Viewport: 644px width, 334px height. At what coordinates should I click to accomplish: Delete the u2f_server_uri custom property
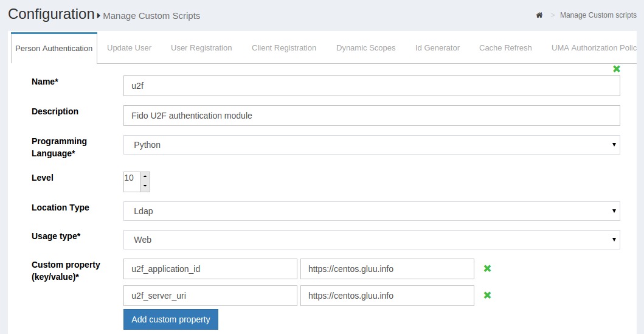tap(487, 295)
